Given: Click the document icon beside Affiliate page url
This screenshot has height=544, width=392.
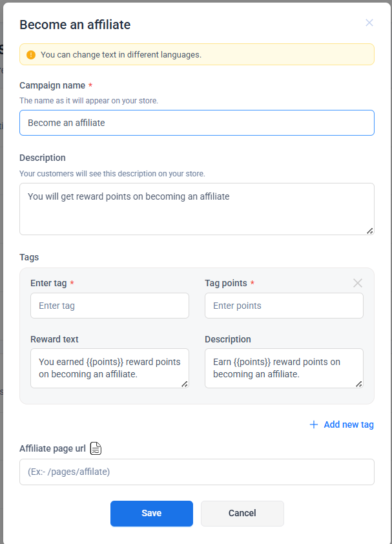Looking at the screenshot, I should coord(96,448).
